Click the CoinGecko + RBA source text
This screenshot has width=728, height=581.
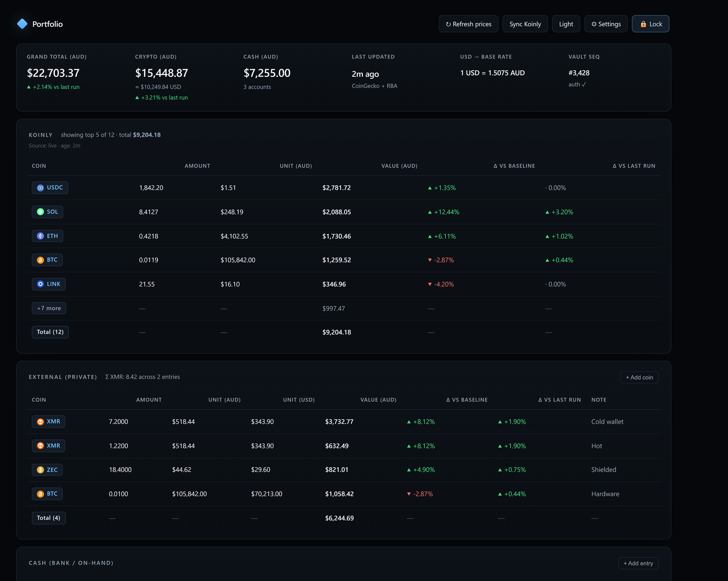coord(374,86)
